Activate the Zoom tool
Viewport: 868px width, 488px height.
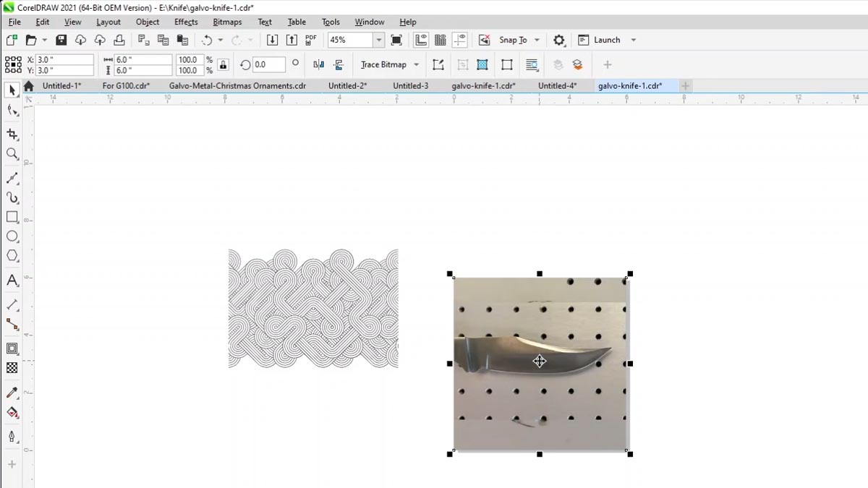click(12, 154)
